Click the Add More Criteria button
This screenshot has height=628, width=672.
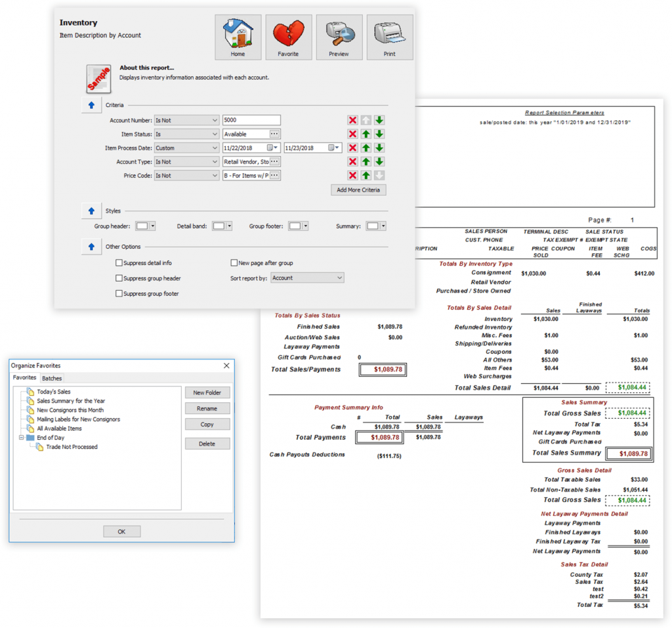(358, 190)
